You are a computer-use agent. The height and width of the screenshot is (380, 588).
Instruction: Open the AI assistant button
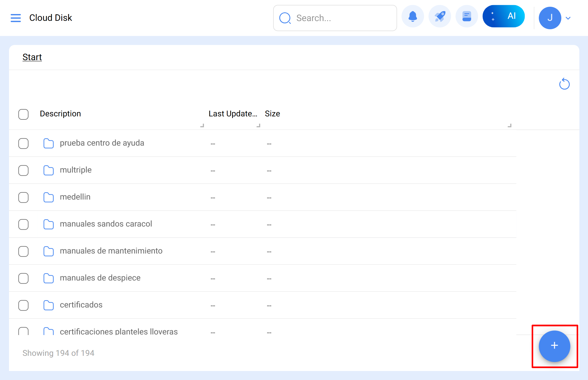click(x=503, y=16)
